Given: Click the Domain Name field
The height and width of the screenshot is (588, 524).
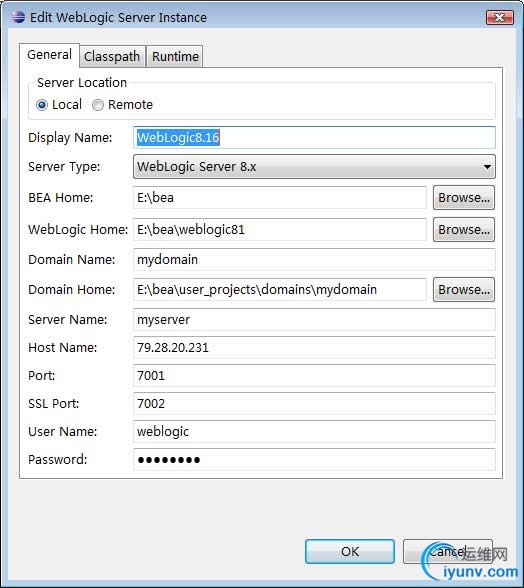Looking at the screenshot, I should (x=314, y=260).
